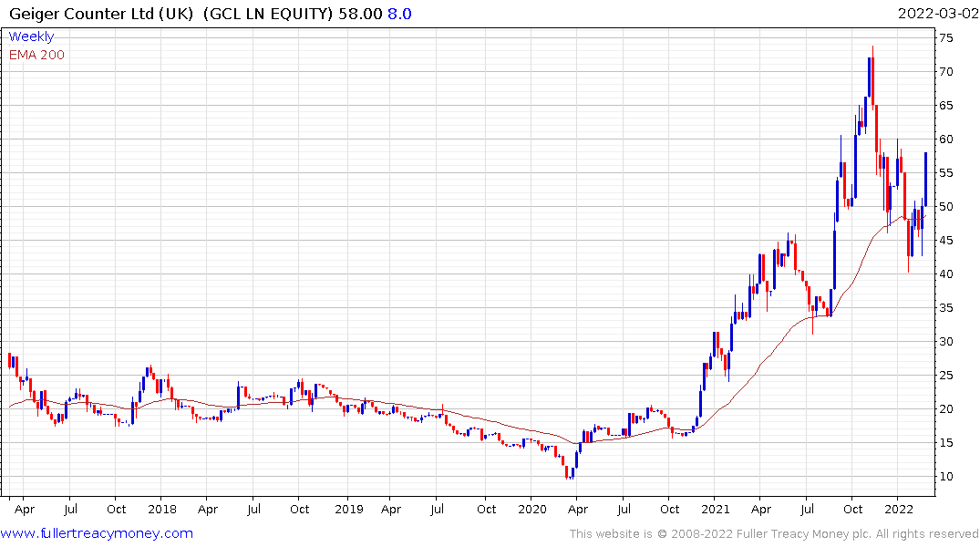Click the 50 price axis label
Screen dimensions: 980x547
click(x=948, y=207)
